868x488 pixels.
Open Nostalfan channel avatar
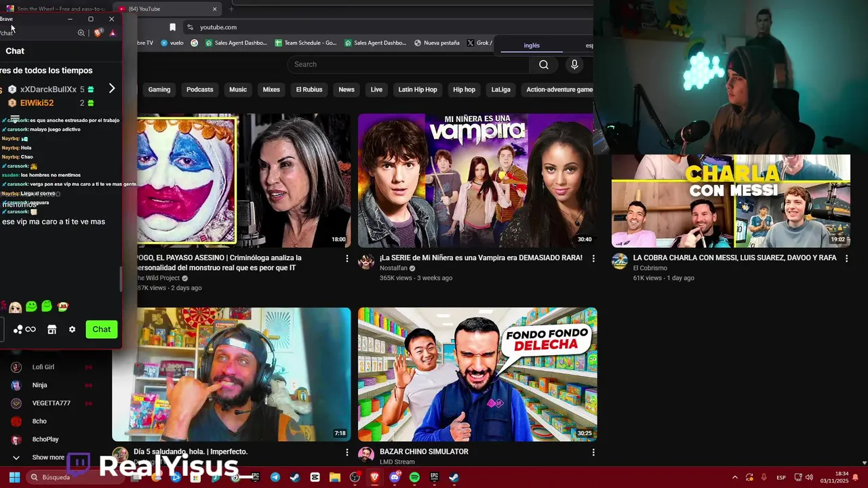(x=366, y=262)
